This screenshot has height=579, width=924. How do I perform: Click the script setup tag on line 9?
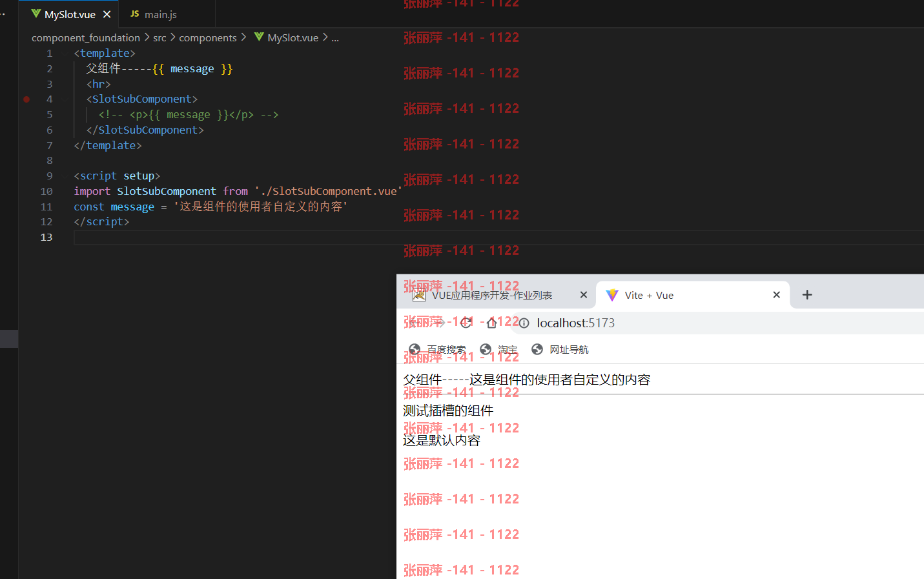pos(117,176)
